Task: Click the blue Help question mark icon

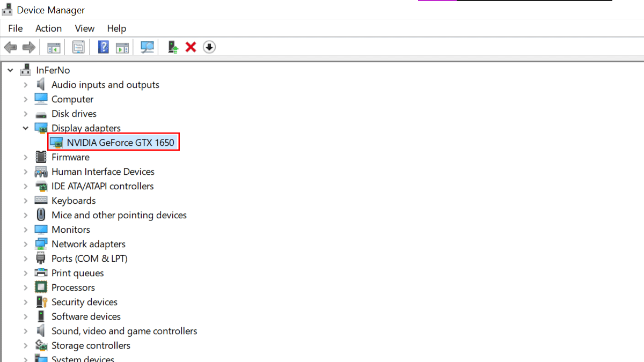Action: pyautogui.click(x=104, y=47)
